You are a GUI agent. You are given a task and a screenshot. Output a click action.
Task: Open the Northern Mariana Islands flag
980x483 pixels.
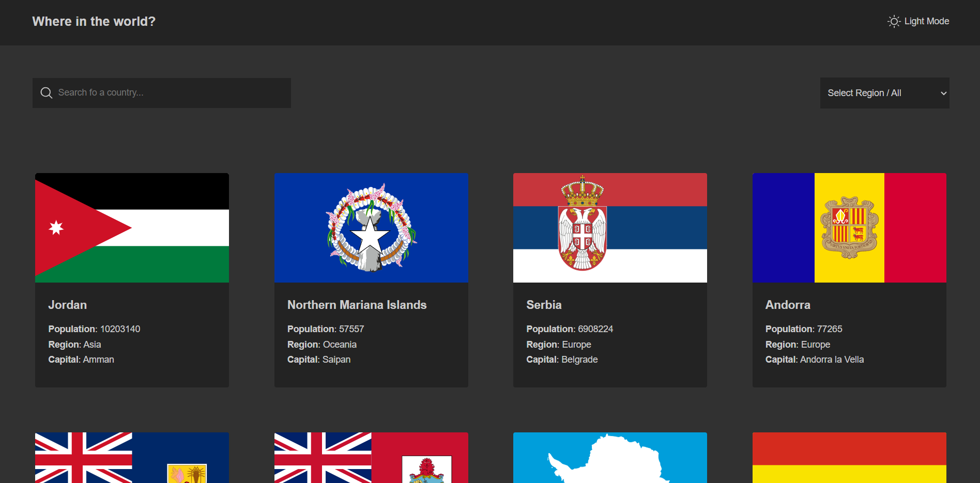point(371,228)
